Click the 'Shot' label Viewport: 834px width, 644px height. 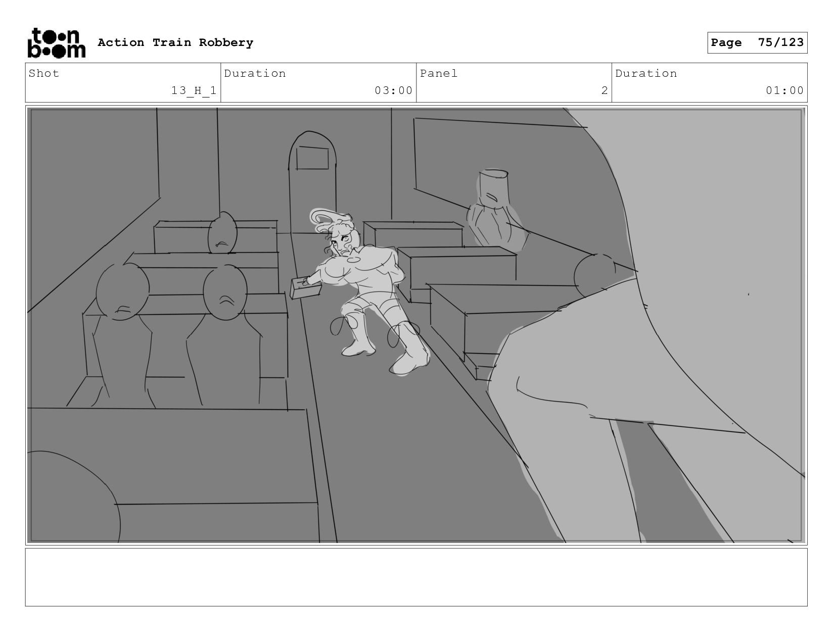coord(44,73)
